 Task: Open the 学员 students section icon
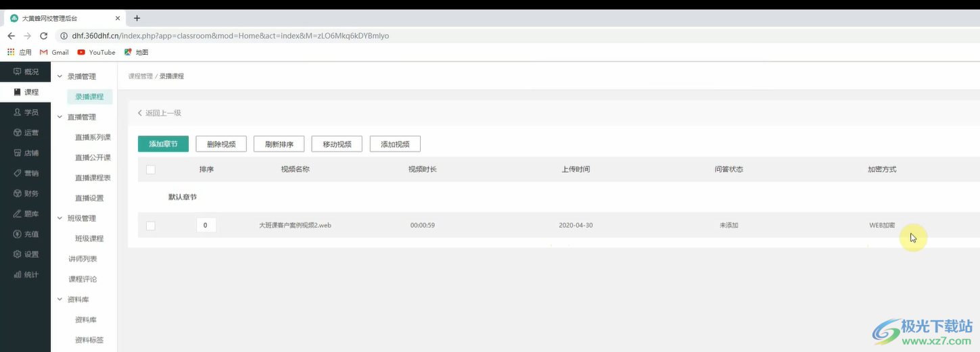pyautogui.click(x=17, y=112)
